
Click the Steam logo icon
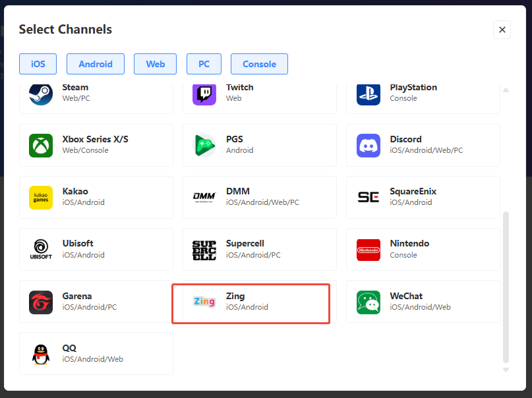(41, 95)
